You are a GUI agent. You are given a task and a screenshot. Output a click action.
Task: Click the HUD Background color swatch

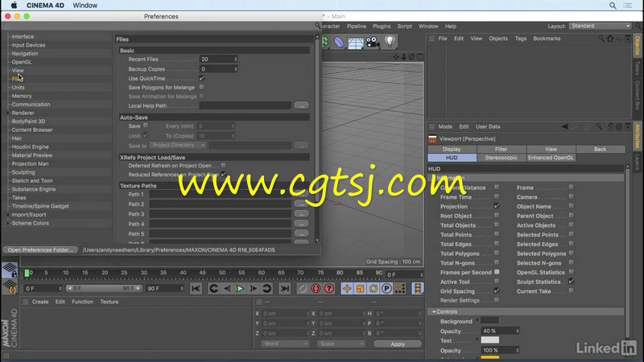pos(489,320)
